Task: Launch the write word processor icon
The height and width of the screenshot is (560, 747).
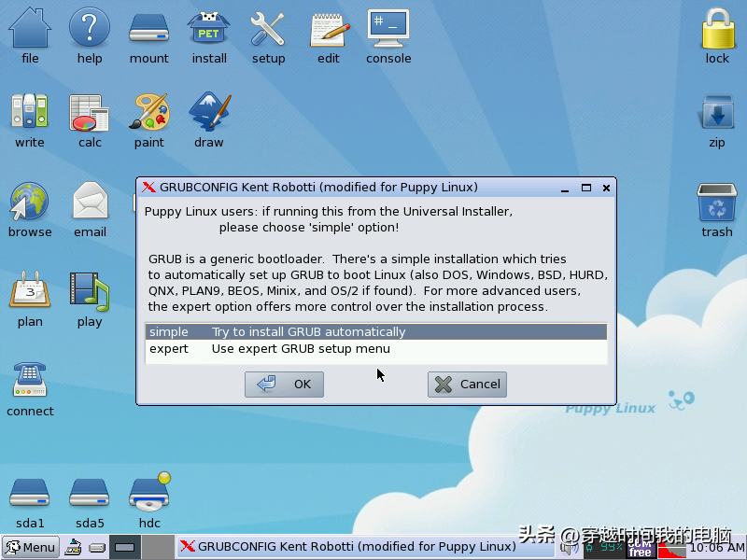Action: coord(30,111)
